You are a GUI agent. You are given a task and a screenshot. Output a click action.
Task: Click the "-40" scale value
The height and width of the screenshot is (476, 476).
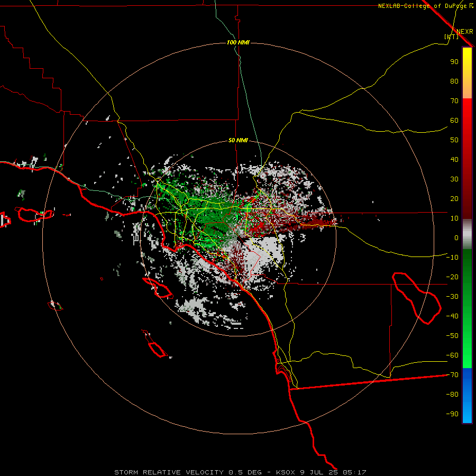click(452, 316)
